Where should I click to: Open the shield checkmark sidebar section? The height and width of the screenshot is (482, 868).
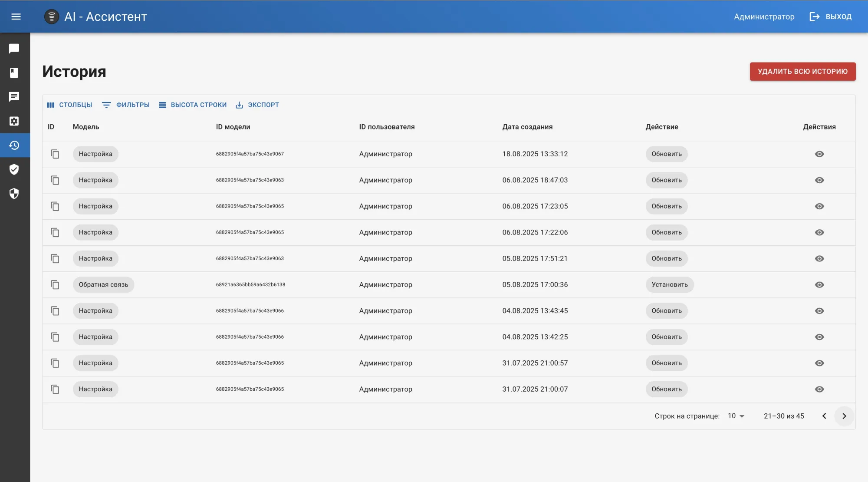(14, 169)
